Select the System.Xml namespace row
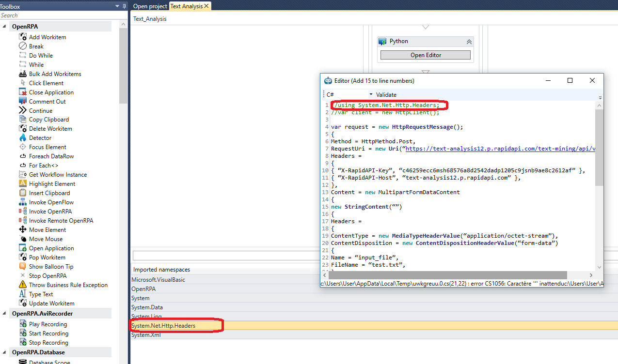618x364 pixels. point(374,335)
